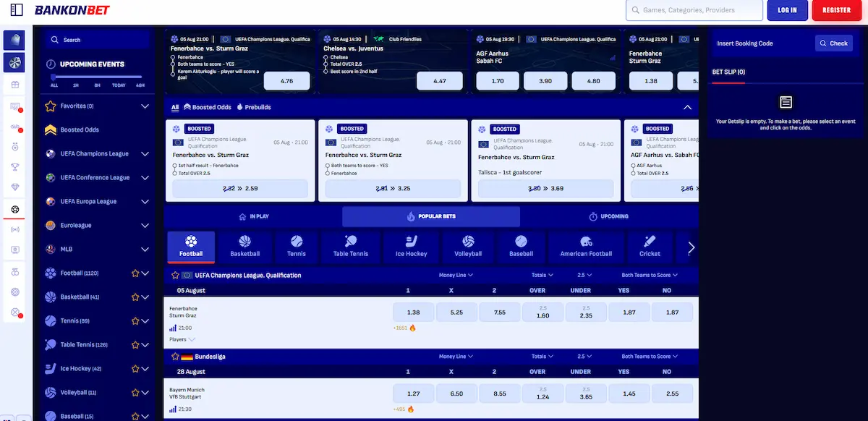
Task: Switch to the In Play tab
Action: [254, 216]
